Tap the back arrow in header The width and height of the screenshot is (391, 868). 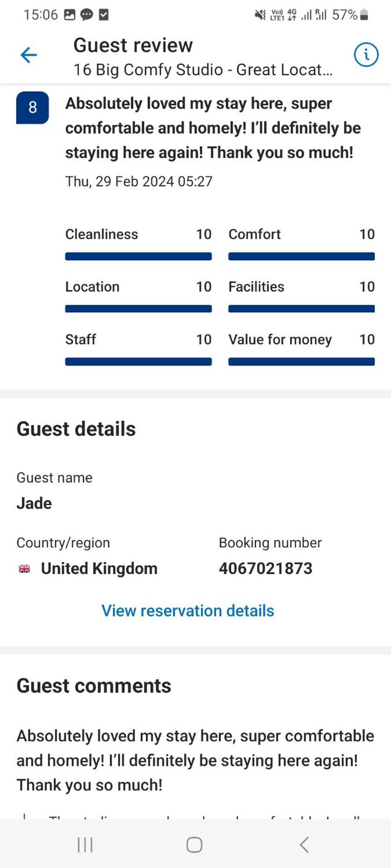(29, 55)
